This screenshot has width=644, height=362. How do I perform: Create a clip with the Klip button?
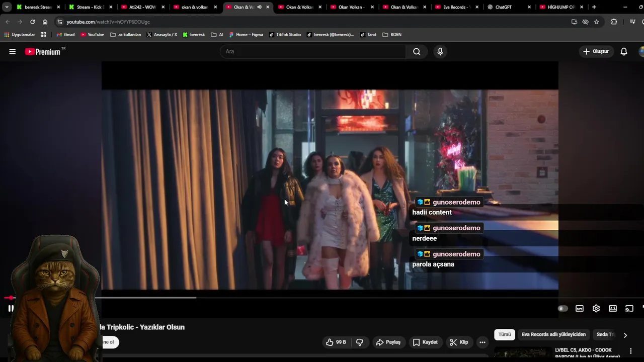(x=459, y=342)
